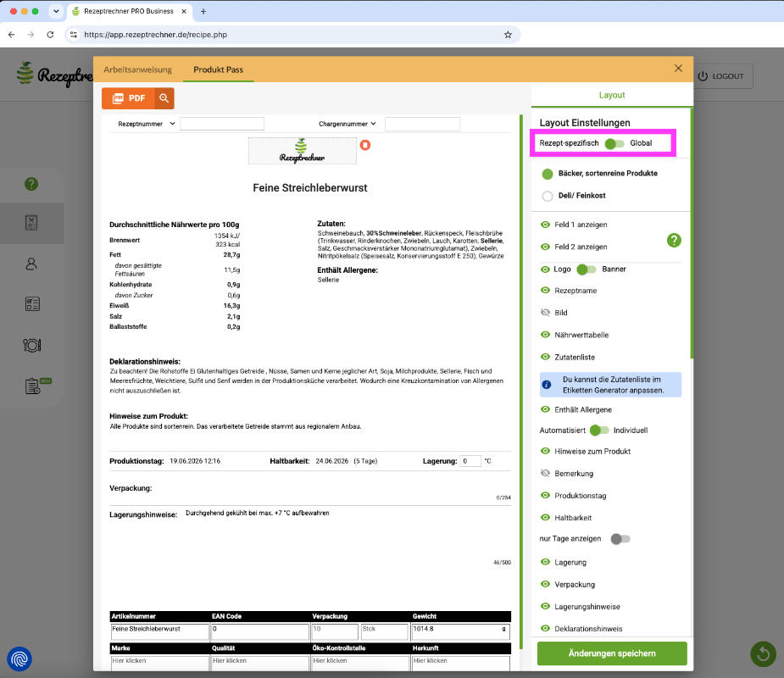Image resolution: width=784 pixels, height=678 pixels.
Task: Open a new browser tab
Action: 203,11
